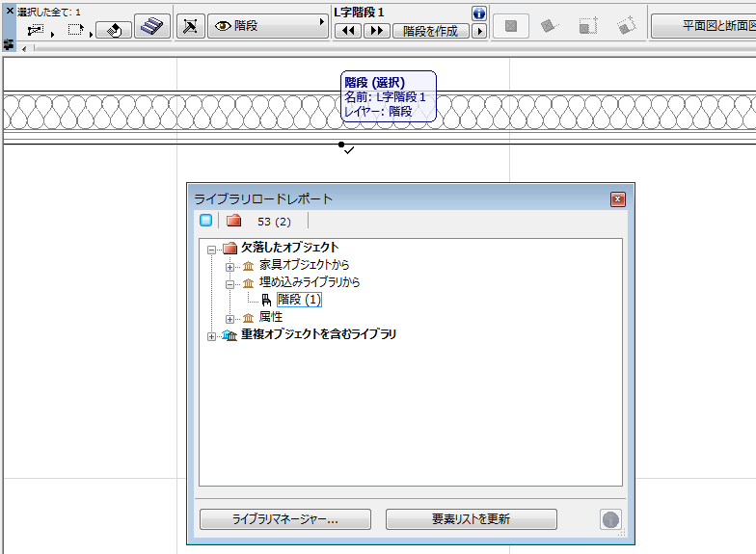
Task: Close the info box with the X icon
Action: pos(10,10)
